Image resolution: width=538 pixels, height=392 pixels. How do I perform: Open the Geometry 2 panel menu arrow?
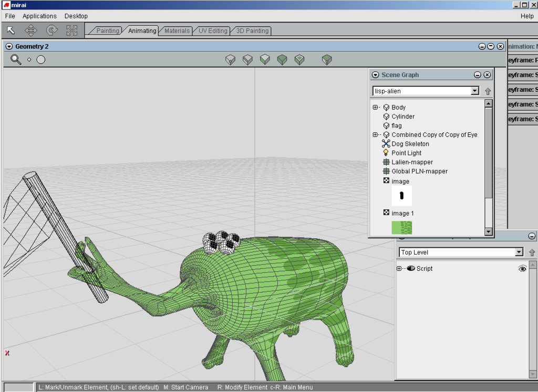(9, 47)
